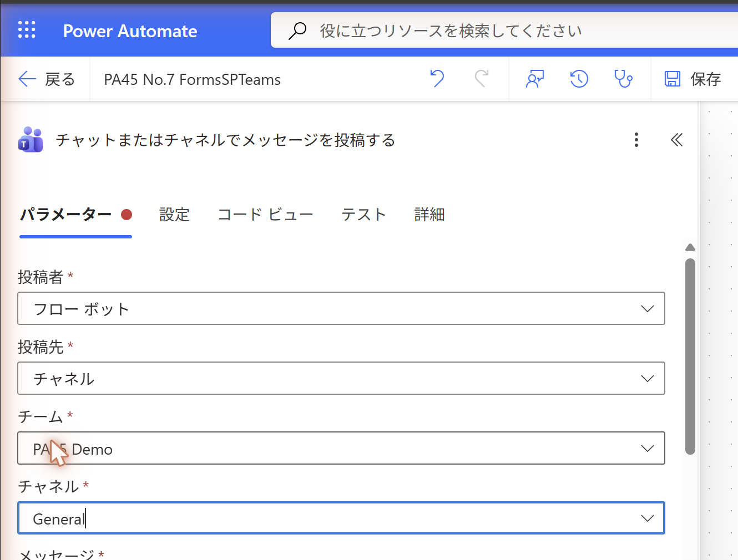Image resolution: width=738 pixels, height=560 pixels.
Task: Open the 詳細 tab
Action: [x=429, y=215]
